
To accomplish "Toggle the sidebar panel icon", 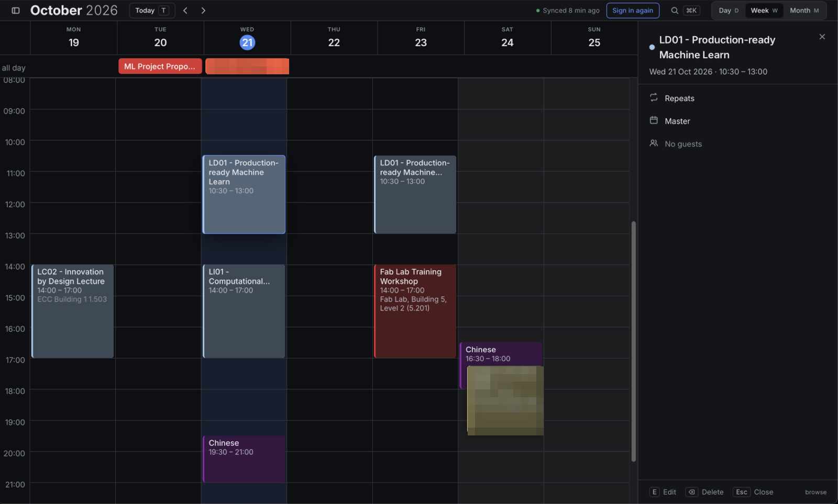I will 16,10.
